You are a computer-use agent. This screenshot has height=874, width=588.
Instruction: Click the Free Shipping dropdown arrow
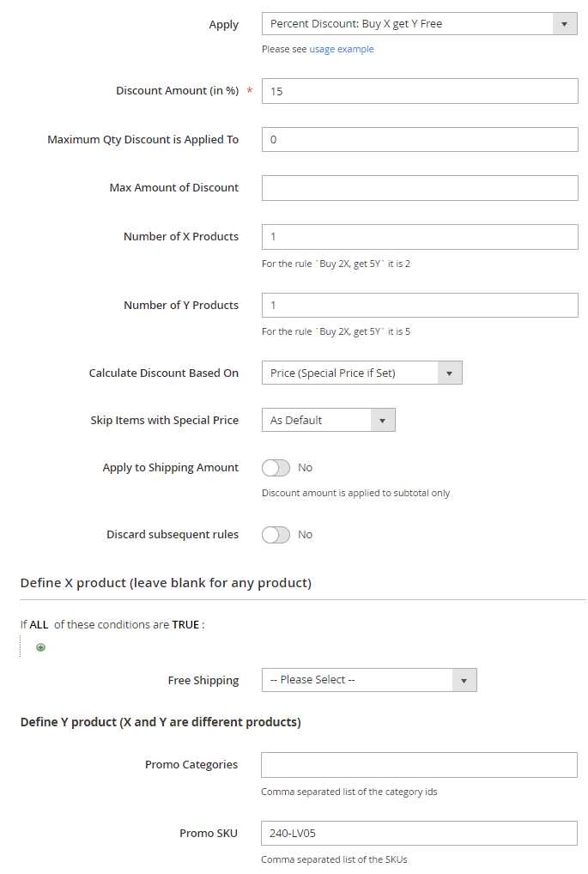click(464, 680)
